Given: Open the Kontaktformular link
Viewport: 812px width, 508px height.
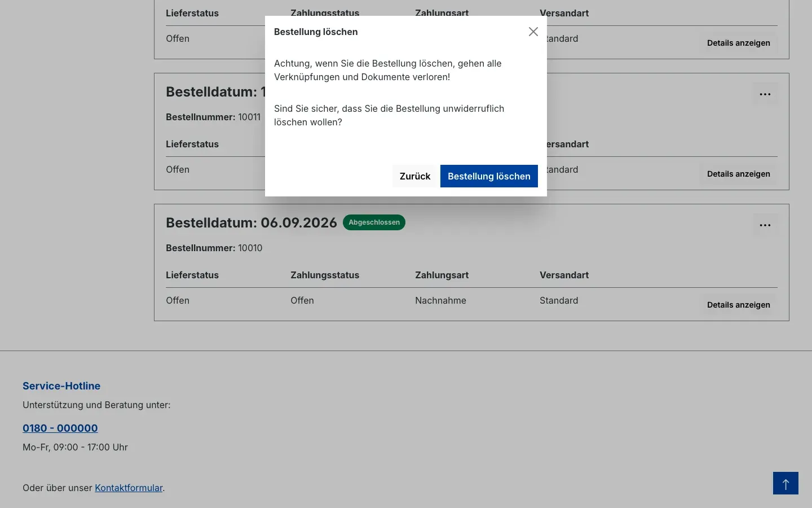Looking at the screenshot, I should tap(129, 488).
